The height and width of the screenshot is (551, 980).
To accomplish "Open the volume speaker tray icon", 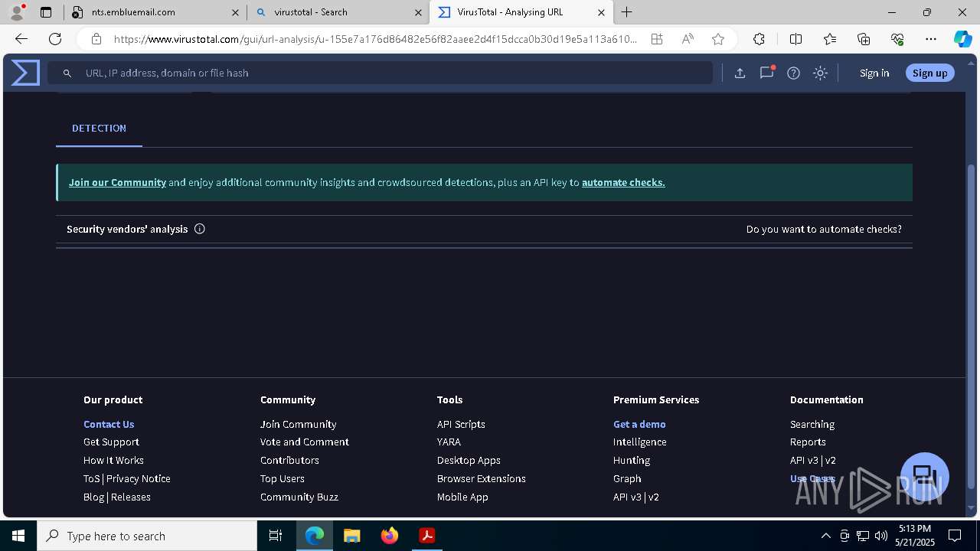I will (881, 536).
